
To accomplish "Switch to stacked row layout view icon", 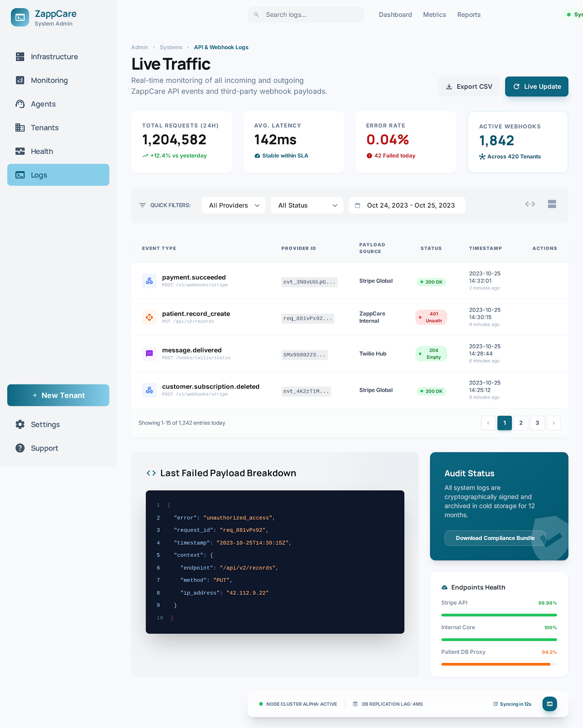I will tap(552, 204).
